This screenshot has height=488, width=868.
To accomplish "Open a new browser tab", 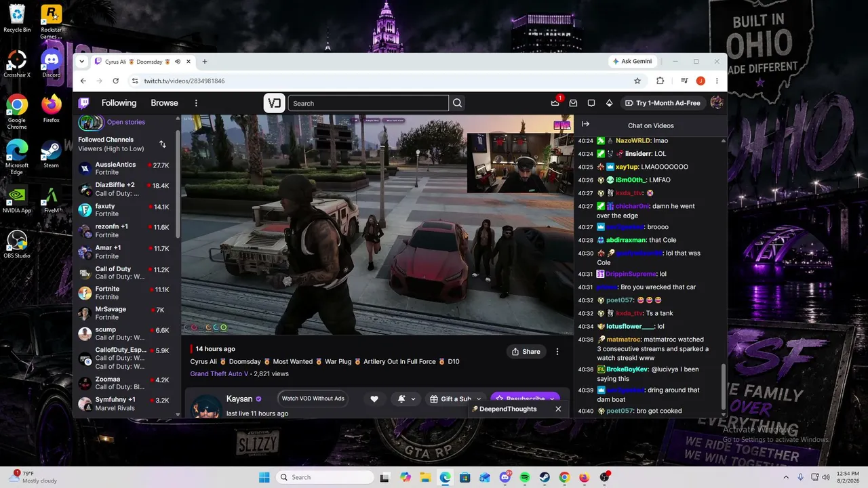I will point(205,62).
